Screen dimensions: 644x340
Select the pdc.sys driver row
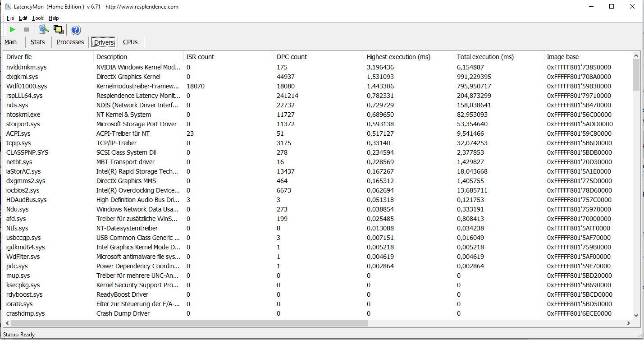pos(318,266)
